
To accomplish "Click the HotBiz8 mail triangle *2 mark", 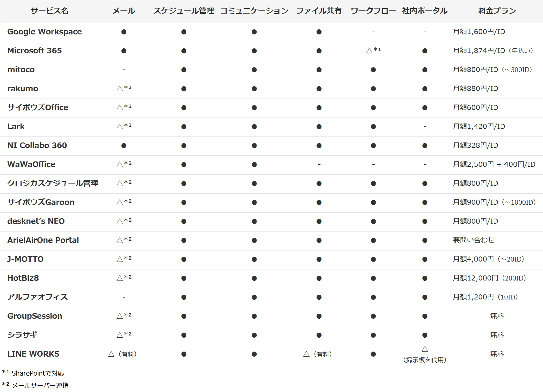I will coord(124,278).
